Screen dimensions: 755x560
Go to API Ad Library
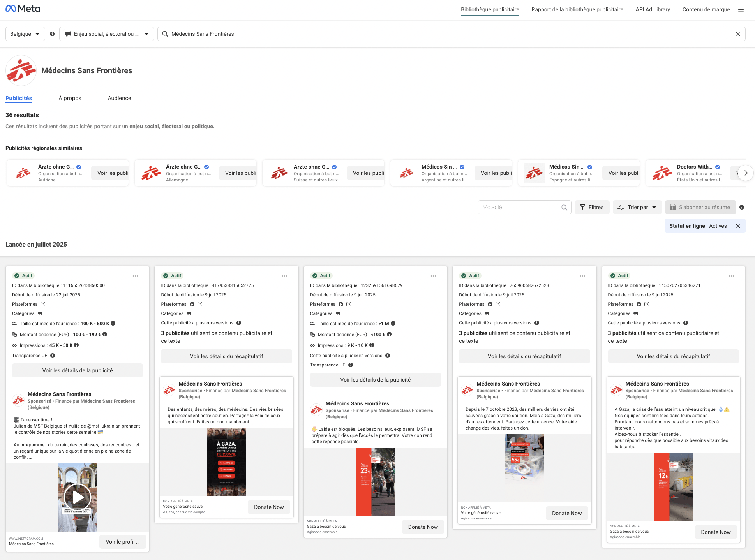[653, 9]
